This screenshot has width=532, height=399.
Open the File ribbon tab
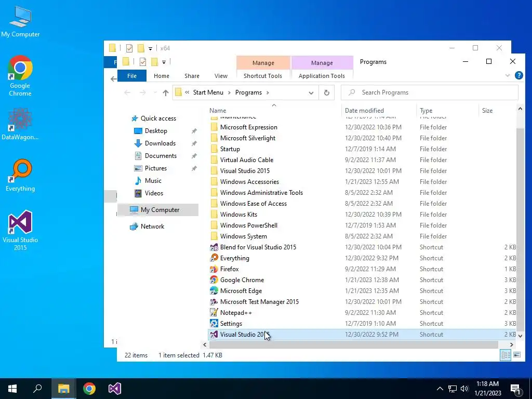[x=132, y=76]
